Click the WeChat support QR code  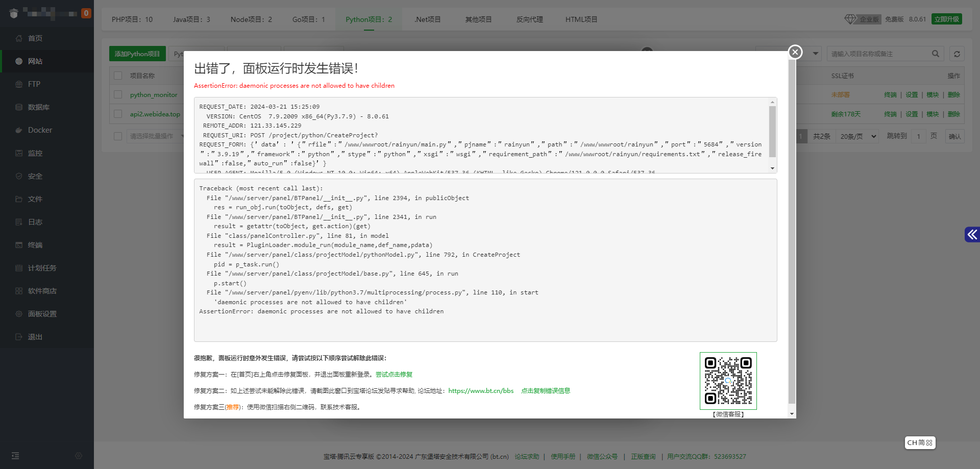coord(728,381)
